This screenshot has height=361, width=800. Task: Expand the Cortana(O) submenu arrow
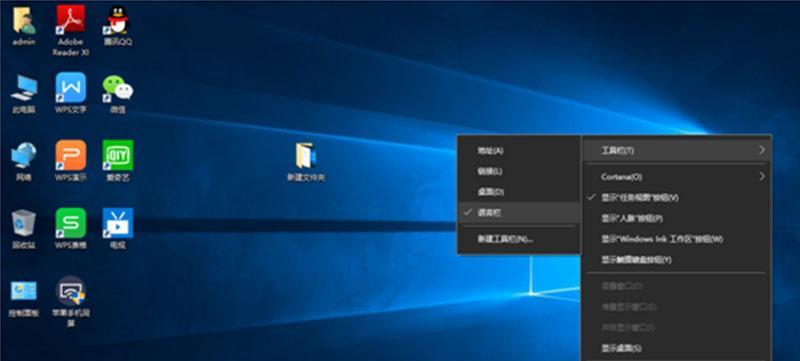762,176
